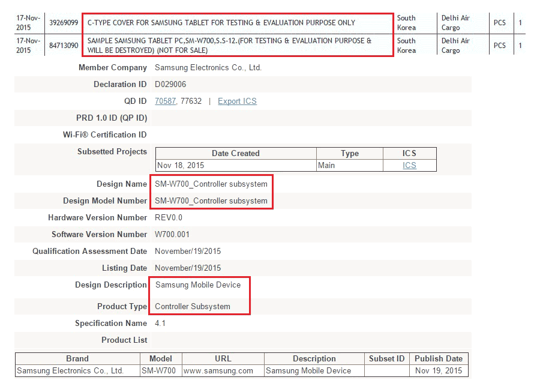Click the Date Created column header
540x392 pixels.
click(236, 153)
